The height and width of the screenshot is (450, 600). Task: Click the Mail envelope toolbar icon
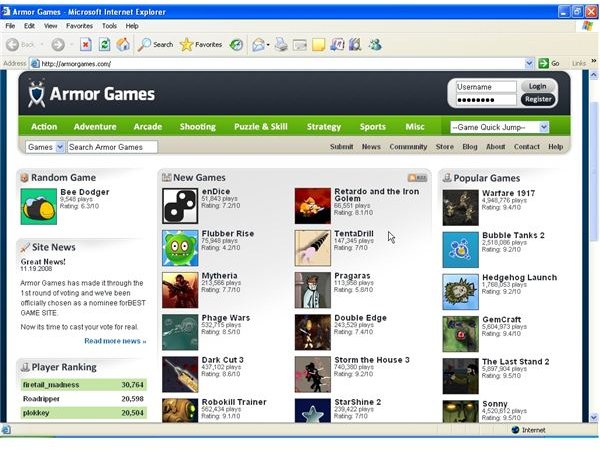tap(258, 45)
